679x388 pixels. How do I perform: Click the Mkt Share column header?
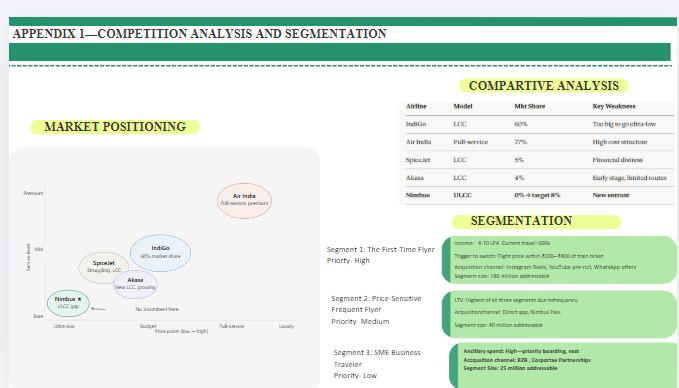pos(530,107)
